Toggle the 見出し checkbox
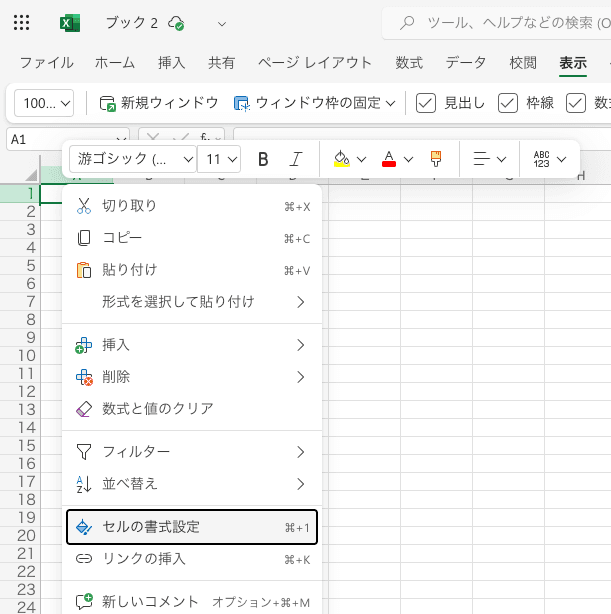Image resolution: width=611 pixels, height=614 pixels. 425,103
